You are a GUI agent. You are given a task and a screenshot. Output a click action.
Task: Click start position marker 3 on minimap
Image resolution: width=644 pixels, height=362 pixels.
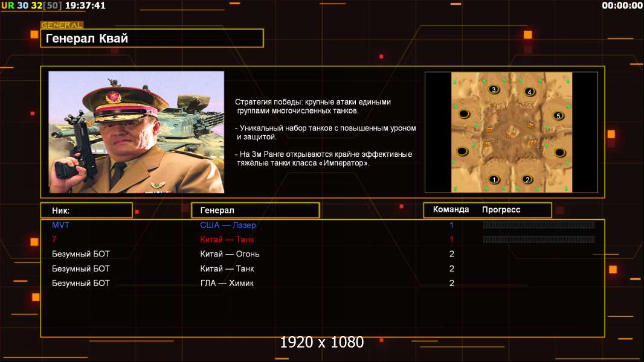pos(494,89)
